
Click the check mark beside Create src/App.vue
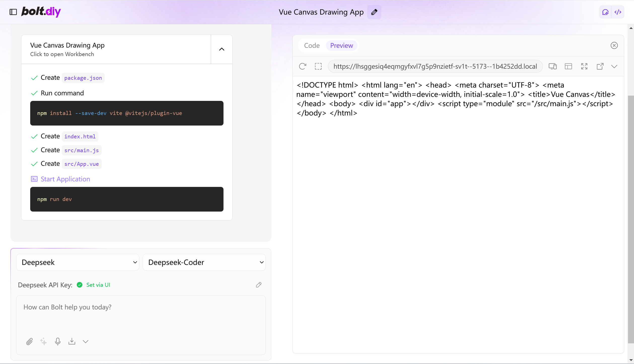tap(34, 164)
